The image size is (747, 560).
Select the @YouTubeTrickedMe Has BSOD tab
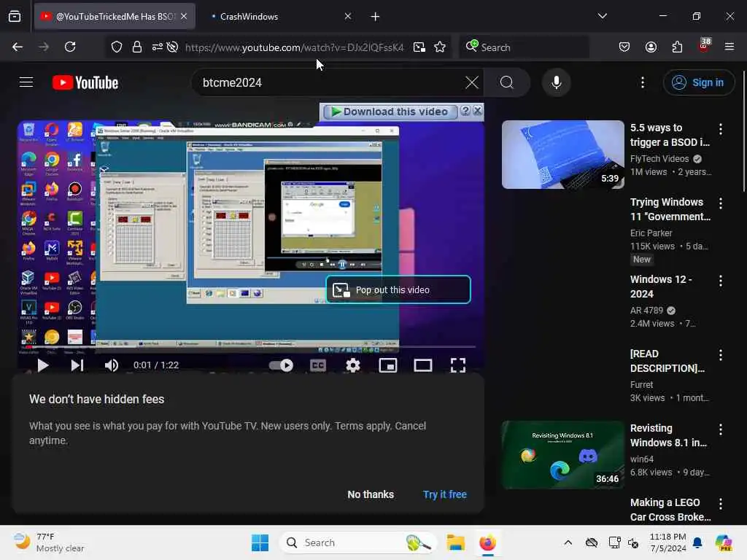click(x=115, y=16)
